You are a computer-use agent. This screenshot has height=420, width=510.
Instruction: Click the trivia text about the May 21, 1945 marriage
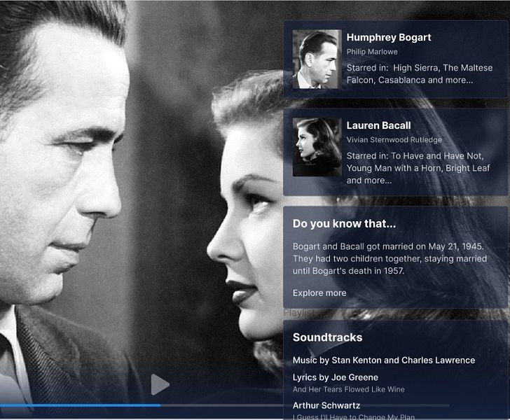[390, 258]
